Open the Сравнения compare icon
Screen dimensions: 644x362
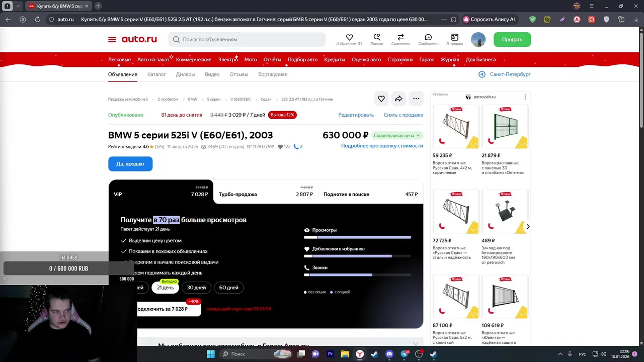pos(400,37)
